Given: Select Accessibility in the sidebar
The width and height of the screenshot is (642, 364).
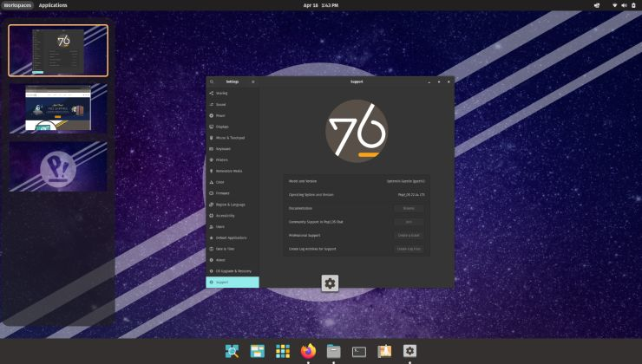Looking at the screenshot, I should pyautogui.click(x=233, y=215).
